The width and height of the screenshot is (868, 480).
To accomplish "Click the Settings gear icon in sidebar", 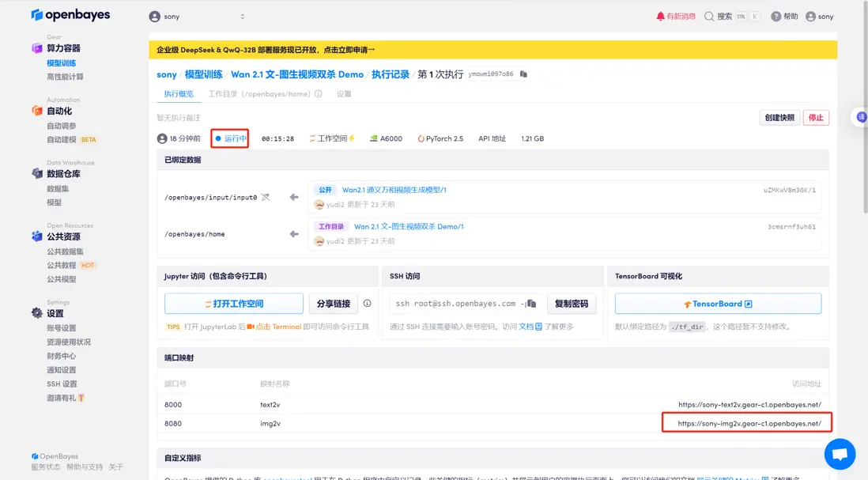I will coord(37,313).
